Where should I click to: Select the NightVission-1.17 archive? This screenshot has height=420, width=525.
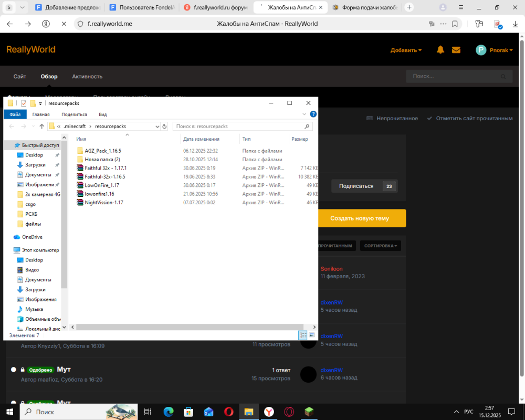104,203
